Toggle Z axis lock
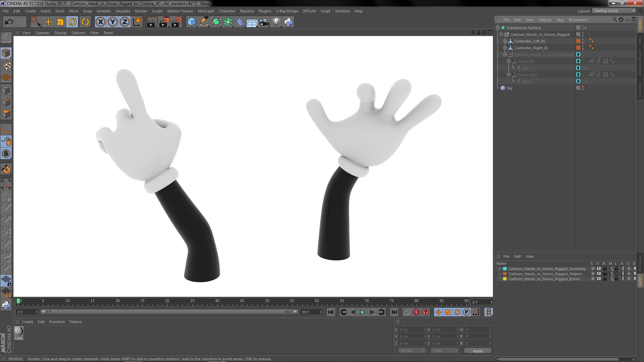The width and height of the screenshot is (644, 362). 125,22
